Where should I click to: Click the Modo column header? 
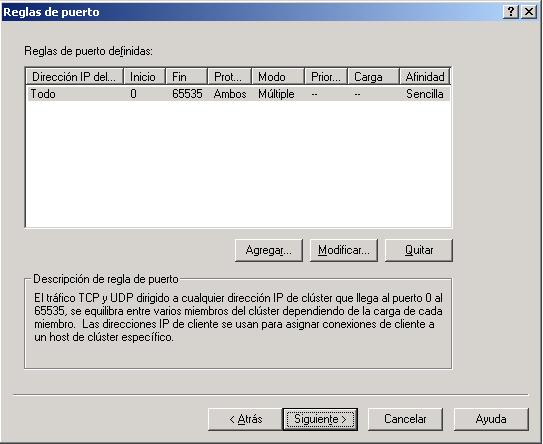[278, 77]
